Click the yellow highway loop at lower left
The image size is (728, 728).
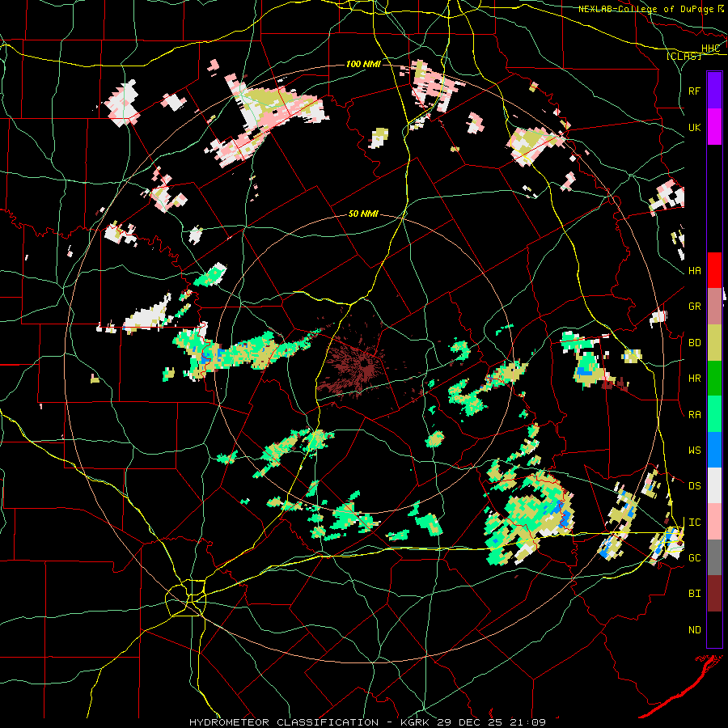187,598
